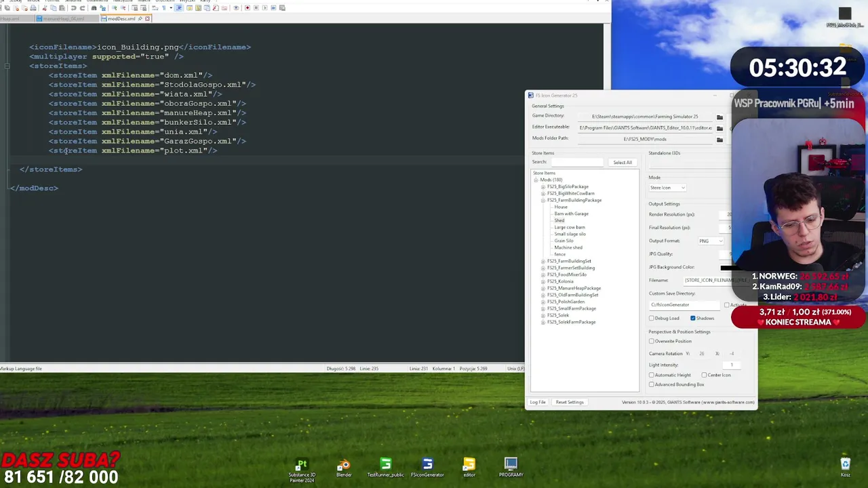Toggle the highlighted indent guide toolbar icon

pos(178,8)
